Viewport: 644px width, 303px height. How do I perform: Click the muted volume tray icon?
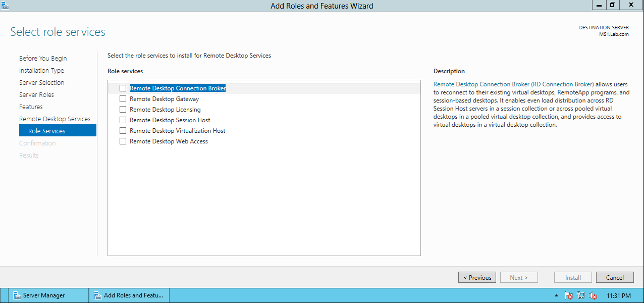click(594, 295)
